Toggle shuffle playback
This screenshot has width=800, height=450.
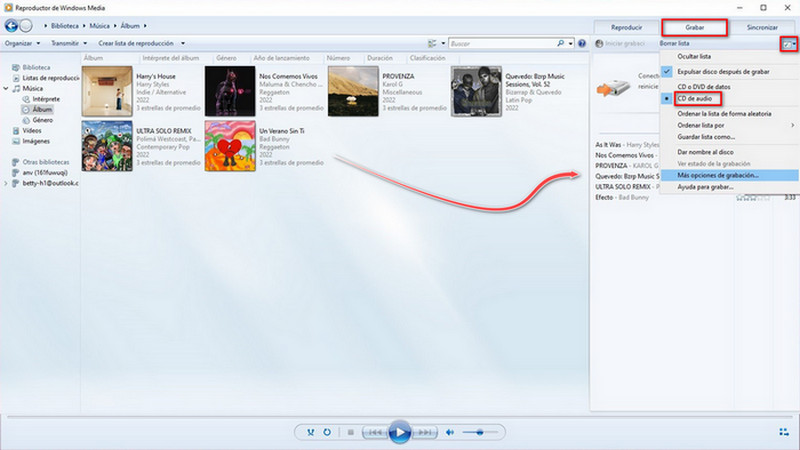point(310,432)
